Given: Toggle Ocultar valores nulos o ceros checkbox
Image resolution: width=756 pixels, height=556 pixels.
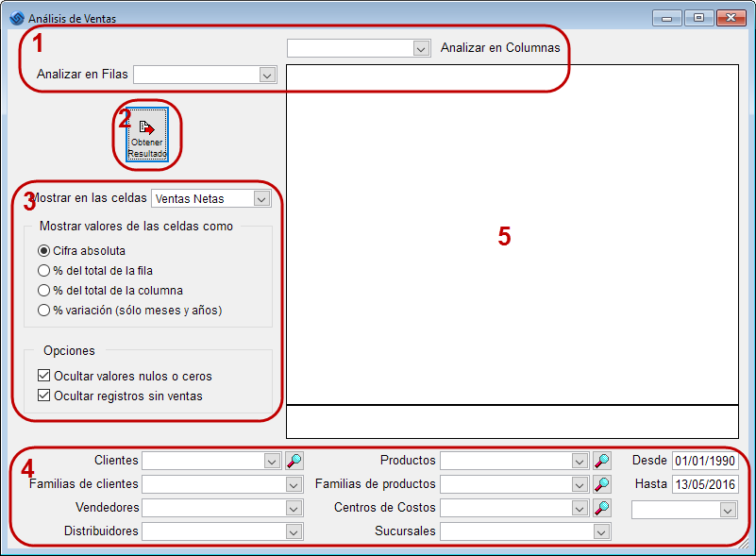Looking at the screenshot, I should click(x=43, y=376).
